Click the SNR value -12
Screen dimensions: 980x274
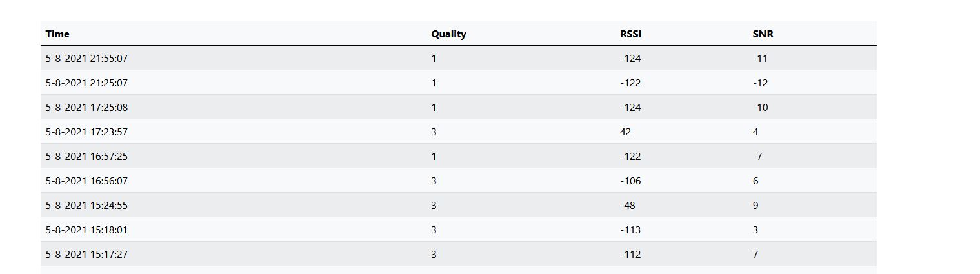coord(760,83)
